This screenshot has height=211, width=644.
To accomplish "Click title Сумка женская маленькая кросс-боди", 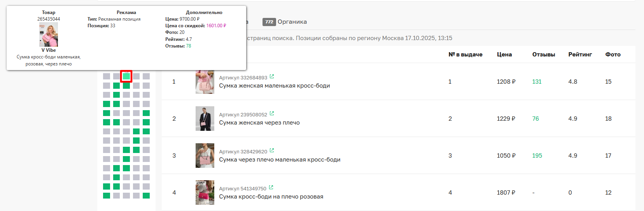I will [x=274, y=86].
